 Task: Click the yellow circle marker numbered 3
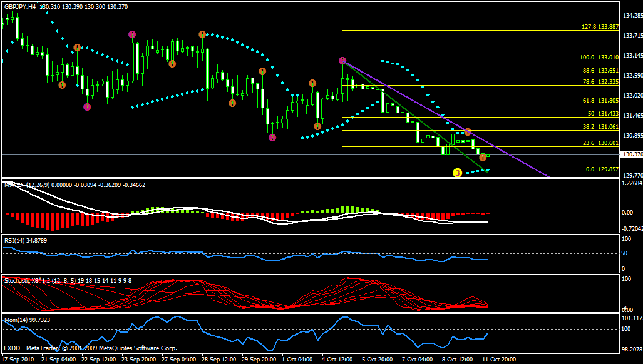(457, 172)
